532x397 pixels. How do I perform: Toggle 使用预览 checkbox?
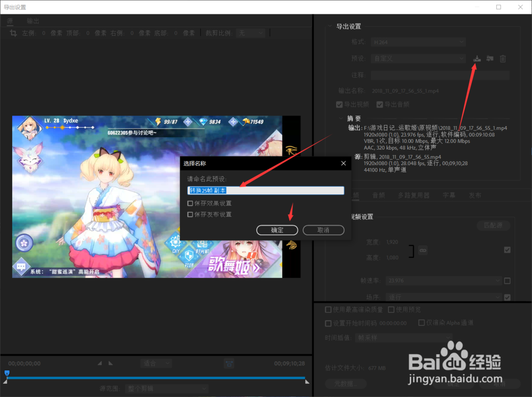click(391, 309)
